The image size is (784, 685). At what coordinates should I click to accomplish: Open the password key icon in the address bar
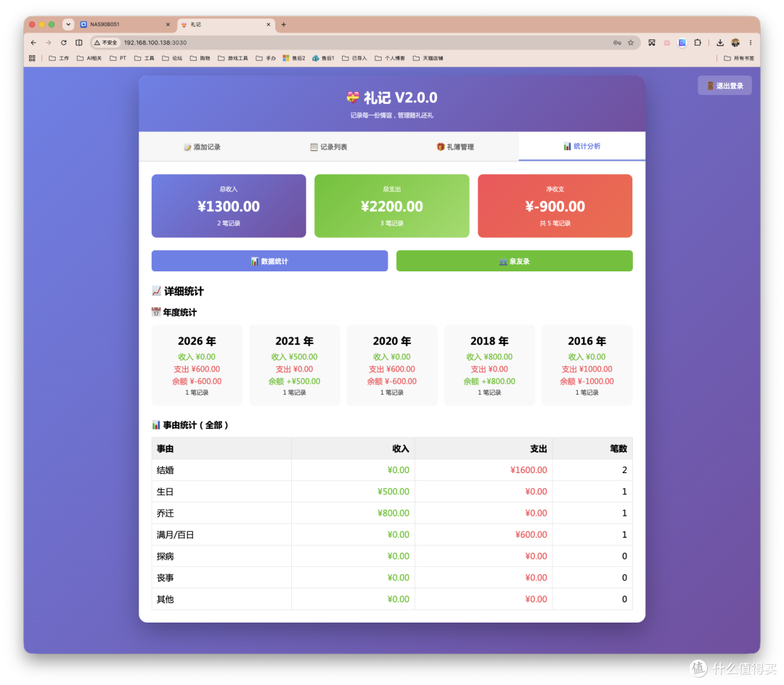618,43
